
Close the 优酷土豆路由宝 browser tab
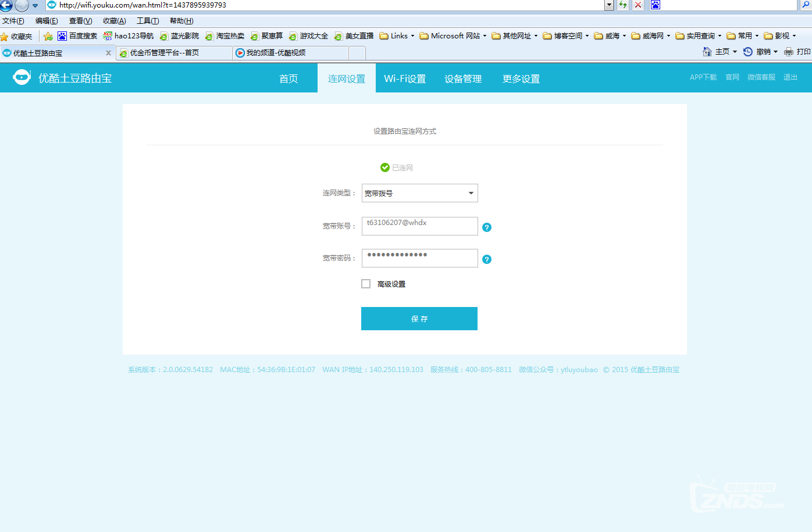(108, 53)
